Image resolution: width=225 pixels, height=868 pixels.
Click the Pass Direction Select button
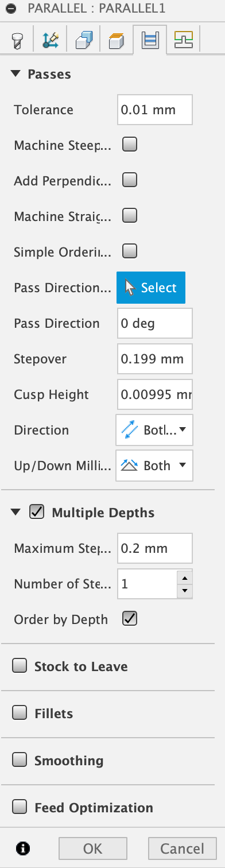pyautogui.click(x=151, y=288)
